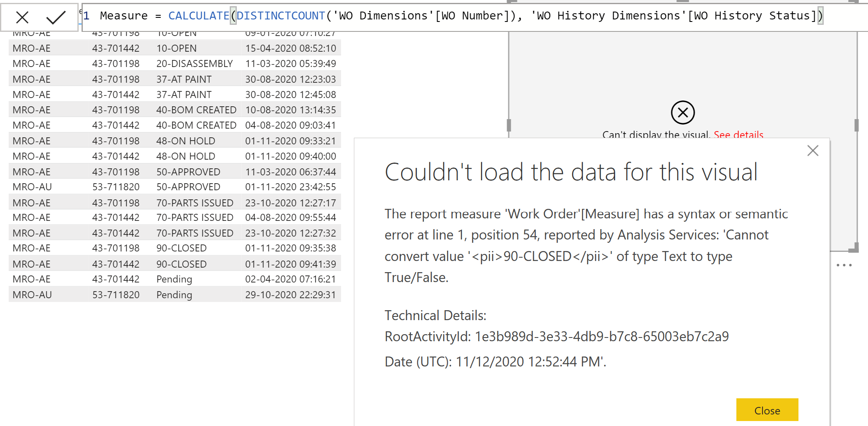Cancel the formula edit with X icon
Screen dimensions: 868x426
click(22, 17)
